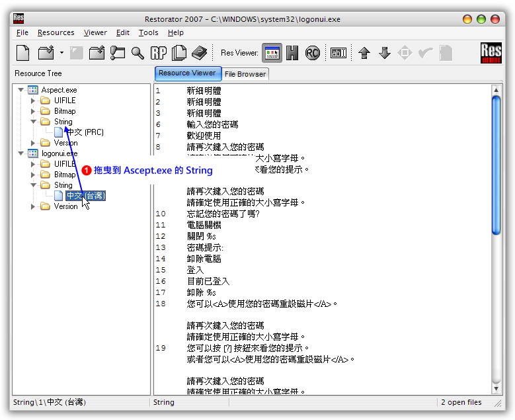Image resolution: width=515 pixels, height=420 pixels.
Task: Switch to the File Browser tab
Action: coord(245,74)
